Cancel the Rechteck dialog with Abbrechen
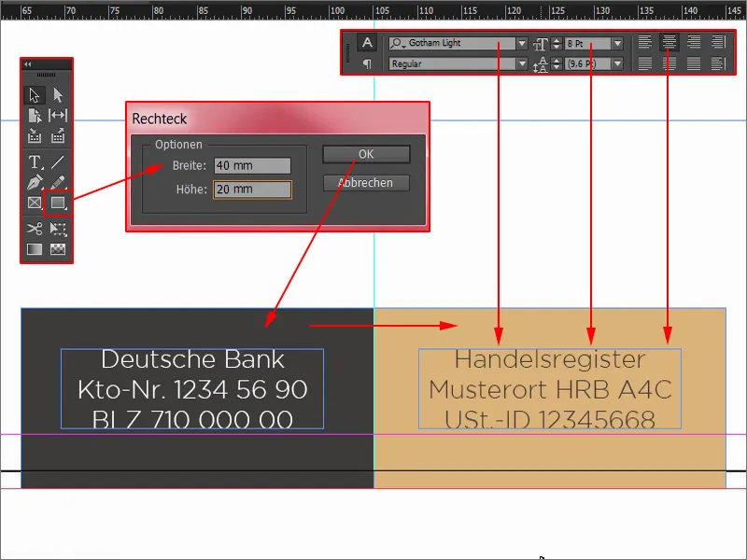The image size is (747, 560). [366, 183]
